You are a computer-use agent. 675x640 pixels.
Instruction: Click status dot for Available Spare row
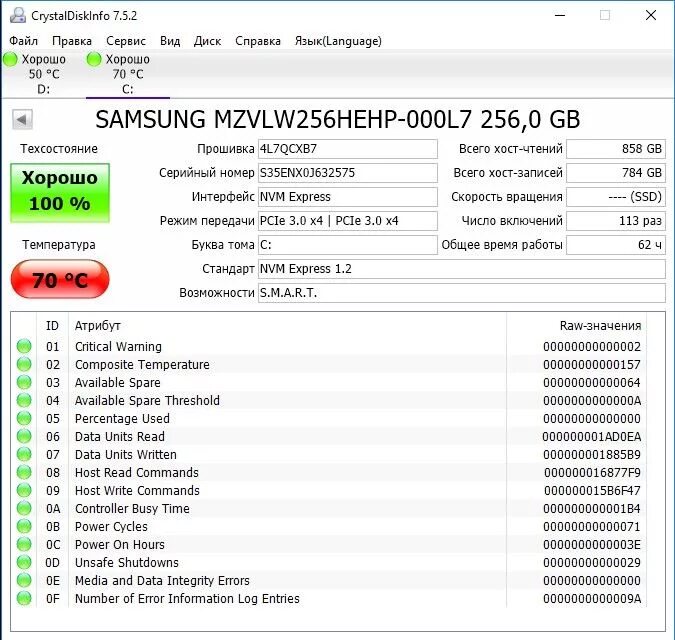coord(24,382)
